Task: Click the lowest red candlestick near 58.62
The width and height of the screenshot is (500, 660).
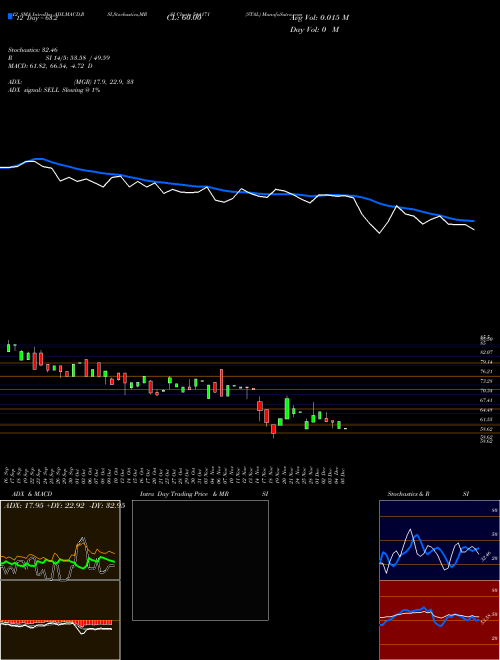Action: (x=274, y=429)
